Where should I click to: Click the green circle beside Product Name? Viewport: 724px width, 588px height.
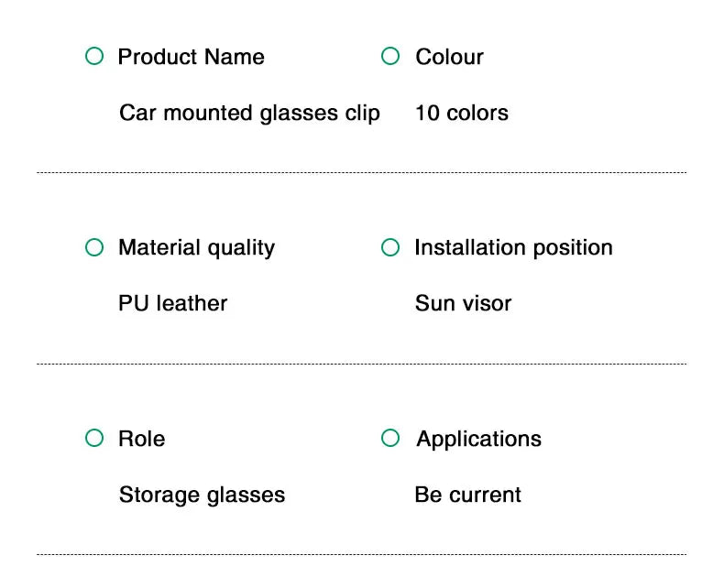click(94, 57)
